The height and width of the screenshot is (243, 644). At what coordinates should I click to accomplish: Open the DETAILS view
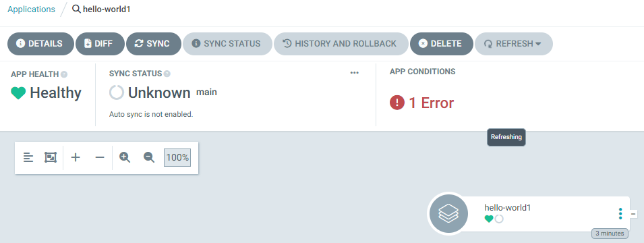click(40, 44)
